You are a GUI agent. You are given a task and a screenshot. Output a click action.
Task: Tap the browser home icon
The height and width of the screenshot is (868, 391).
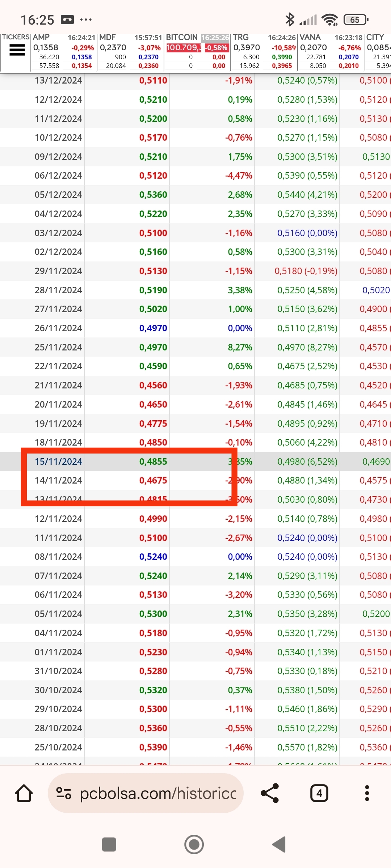pos(24,793)
